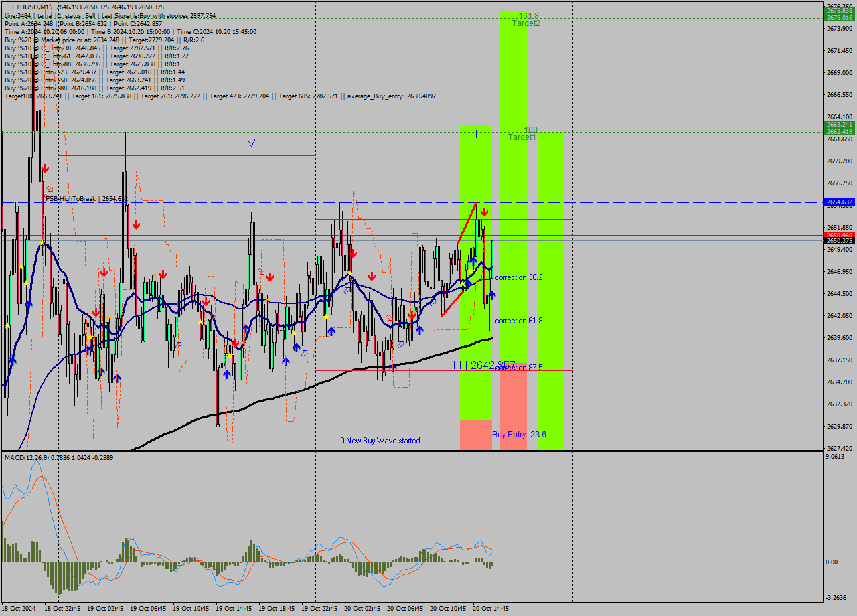The width and height of the screenshot is (857, 616).
Task: Click the 2634.700 price axis value
Action: 840,382
